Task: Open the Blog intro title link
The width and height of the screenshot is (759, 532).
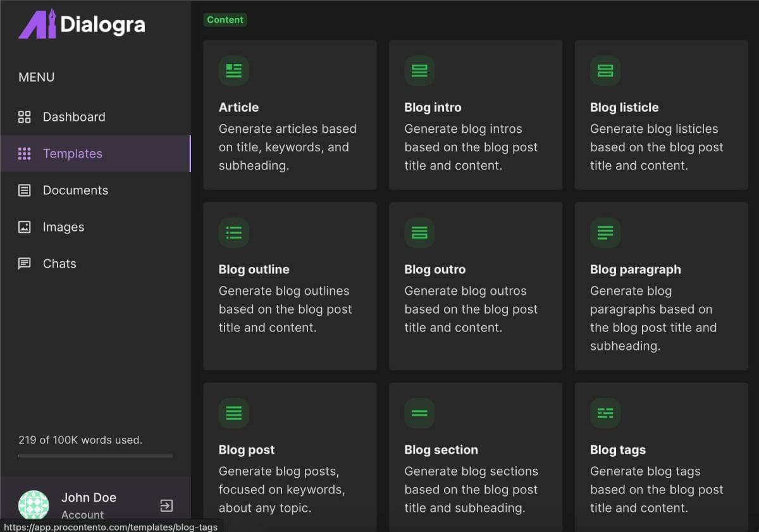Action: [433, 108]
